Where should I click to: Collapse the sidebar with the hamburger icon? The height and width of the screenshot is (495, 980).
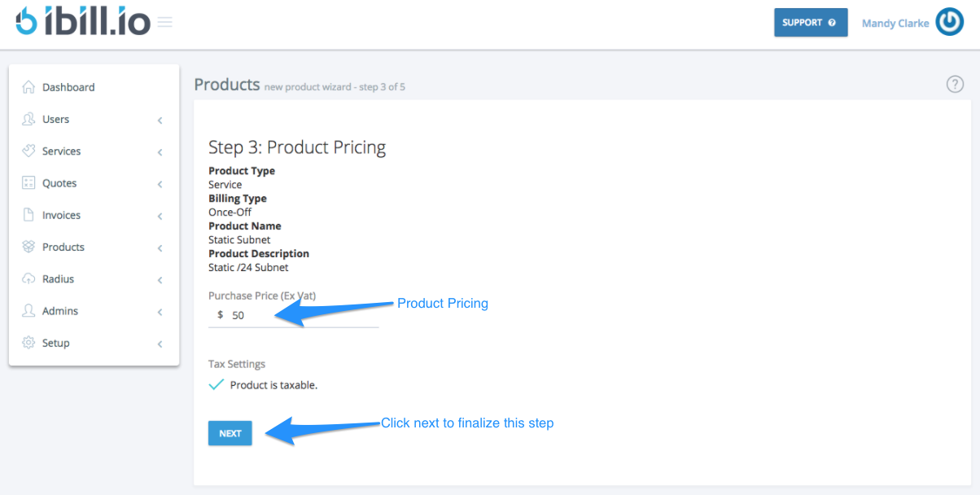[164, 23]
